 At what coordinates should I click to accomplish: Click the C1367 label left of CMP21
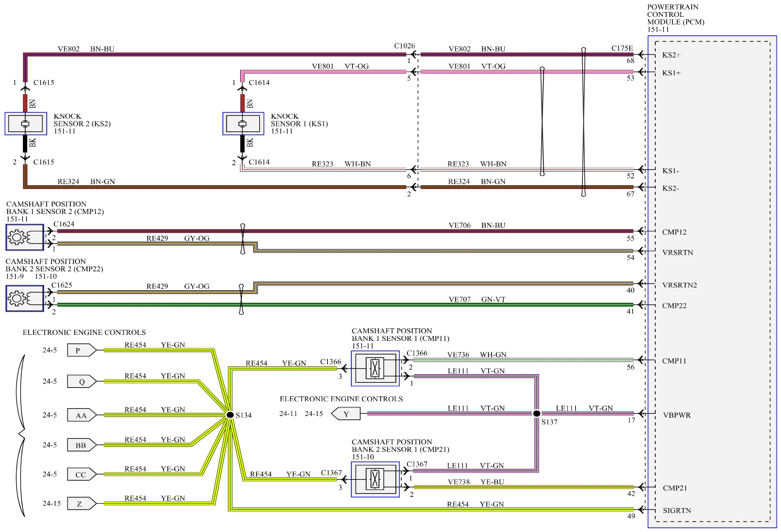331,473
